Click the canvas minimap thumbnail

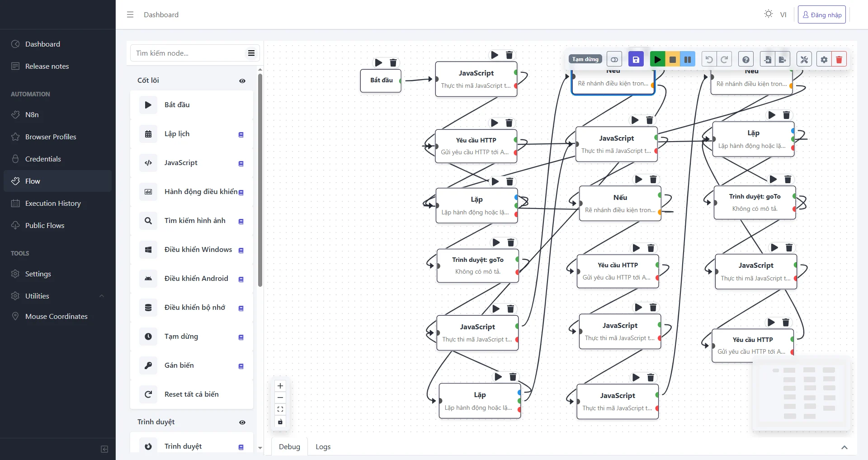click(802, 394)
